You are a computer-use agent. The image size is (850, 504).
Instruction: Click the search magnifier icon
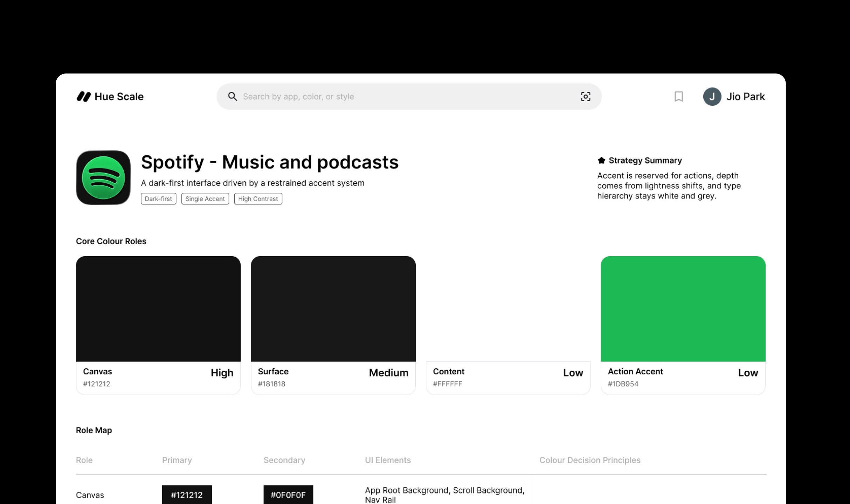click(x=233, y=97)
